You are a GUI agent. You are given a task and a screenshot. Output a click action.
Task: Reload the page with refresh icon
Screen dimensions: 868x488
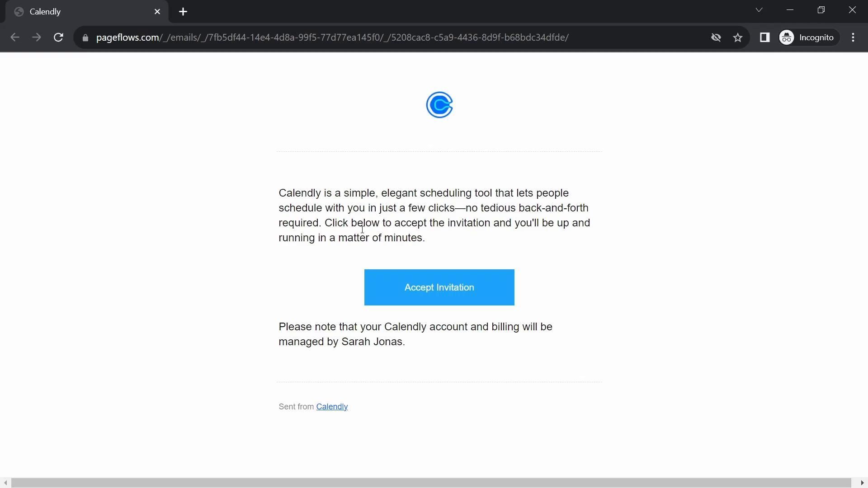(x=58, y=38)
